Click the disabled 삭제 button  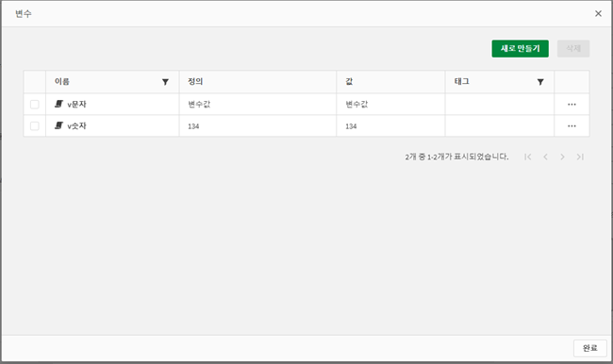coord(573,48)
